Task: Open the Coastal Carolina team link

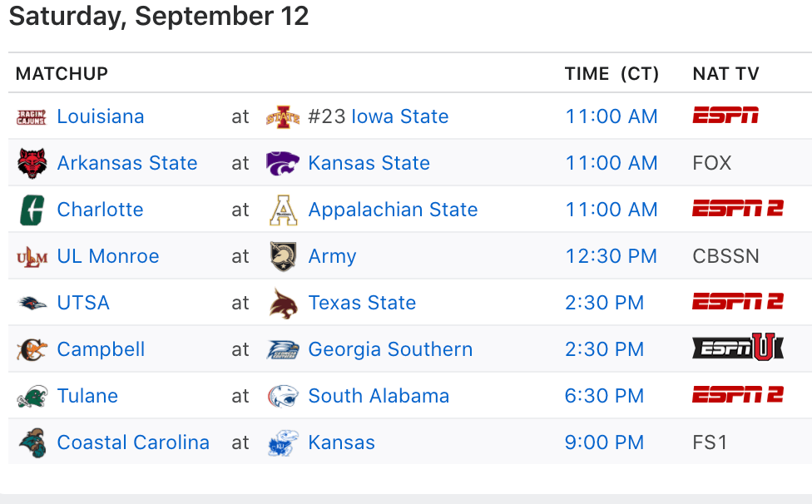Action: (133, 442)
